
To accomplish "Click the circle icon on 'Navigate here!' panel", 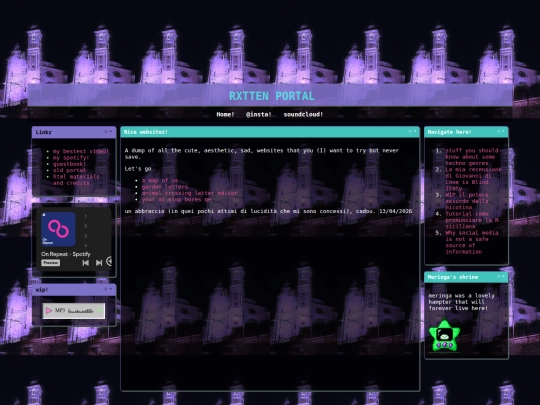I will (x=498, y=131).
